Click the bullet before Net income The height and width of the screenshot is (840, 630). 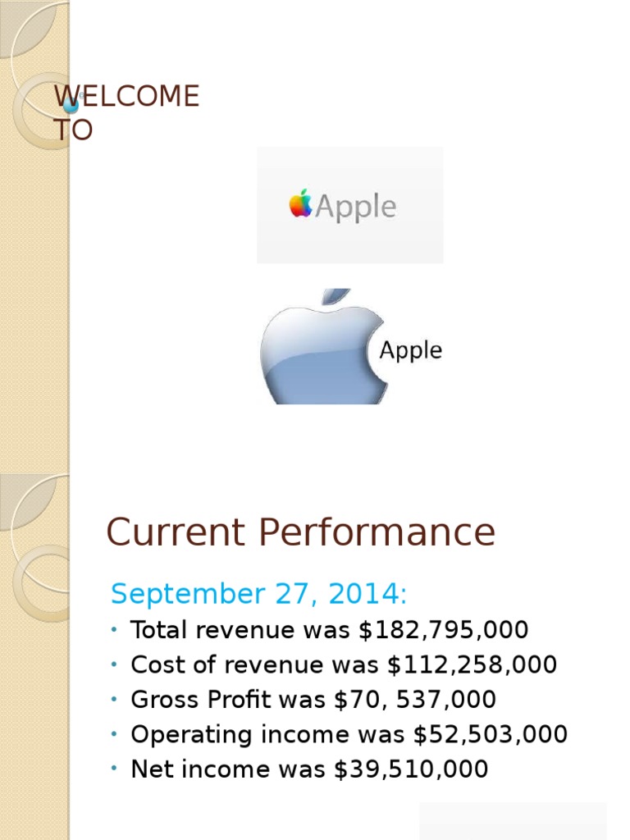point(113,769)
